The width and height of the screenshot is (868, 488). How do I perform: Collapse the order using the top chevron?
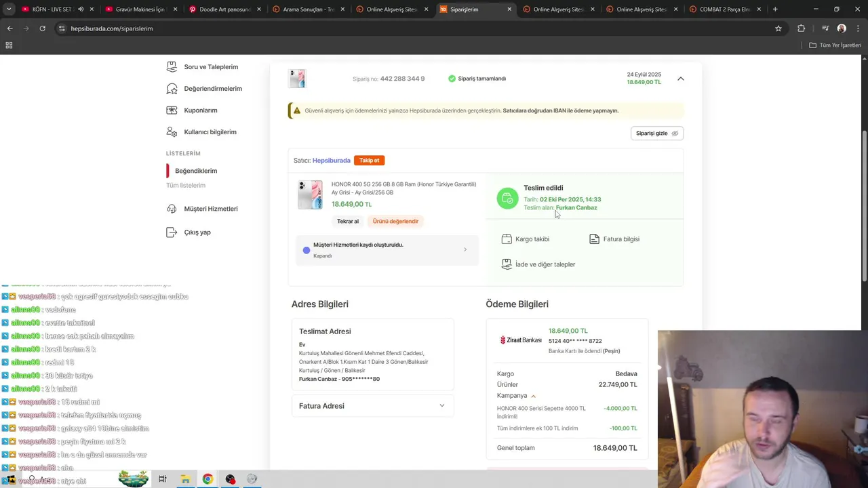[x=681, y=79]
